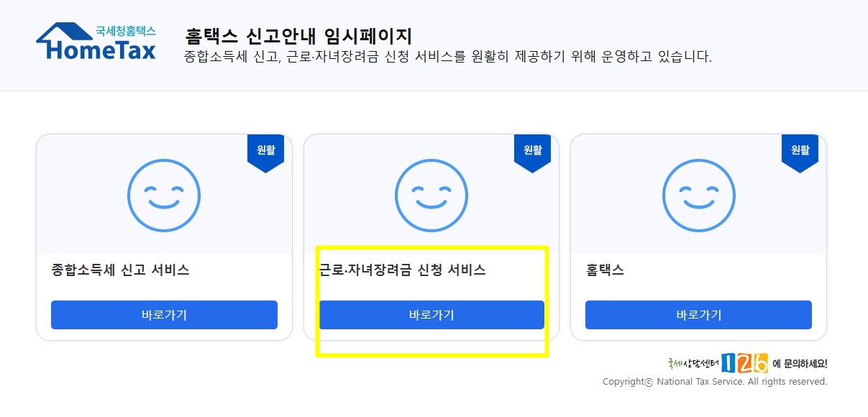868x417 pixels.
Task: Click the smiley face icon for 근로·자녀장려금 신청 서비스
Action: pos(431,196)
